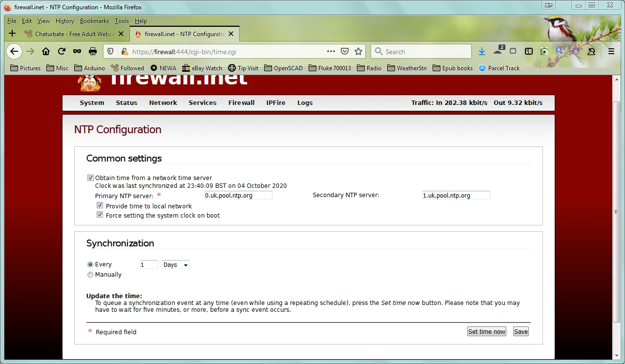This screenshot has height=364, width=625.
Task: Click the tracking protection shield icon
Action: pyautogui.click(x=111, y=51)
